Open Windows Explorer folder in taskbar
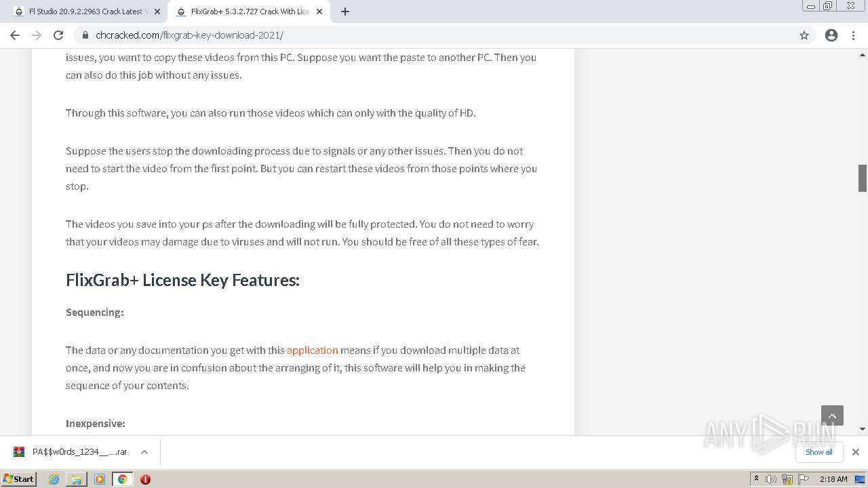Screen dimensions: 868x488 (x=77, y=479)
